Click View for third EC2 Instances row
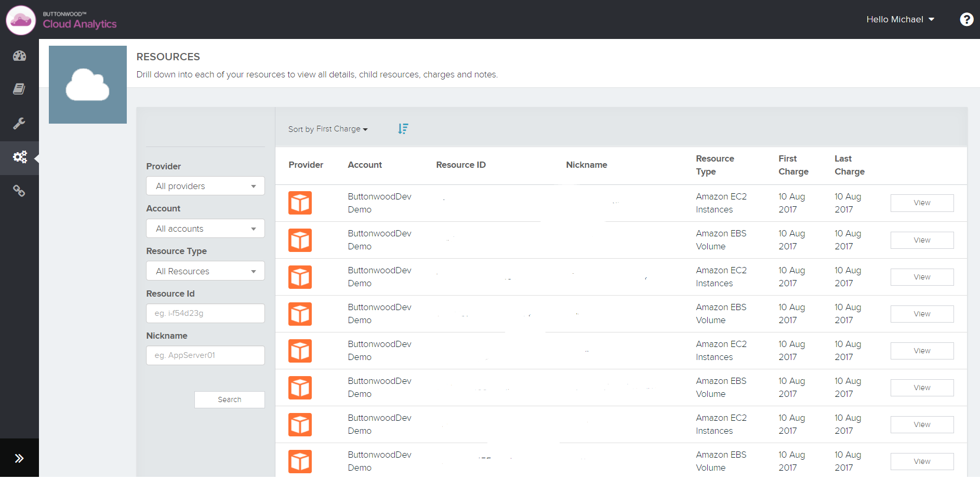The image size is (980, 480). (x=922, y=351)
